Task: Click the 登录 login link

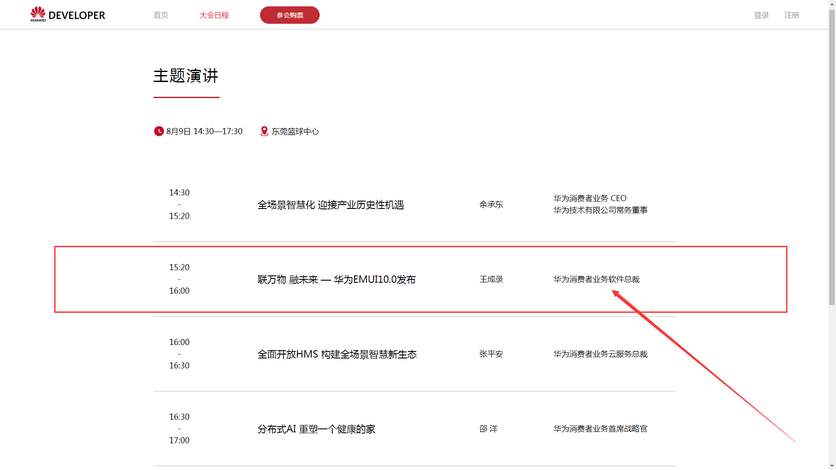Action: click(761, 15)
